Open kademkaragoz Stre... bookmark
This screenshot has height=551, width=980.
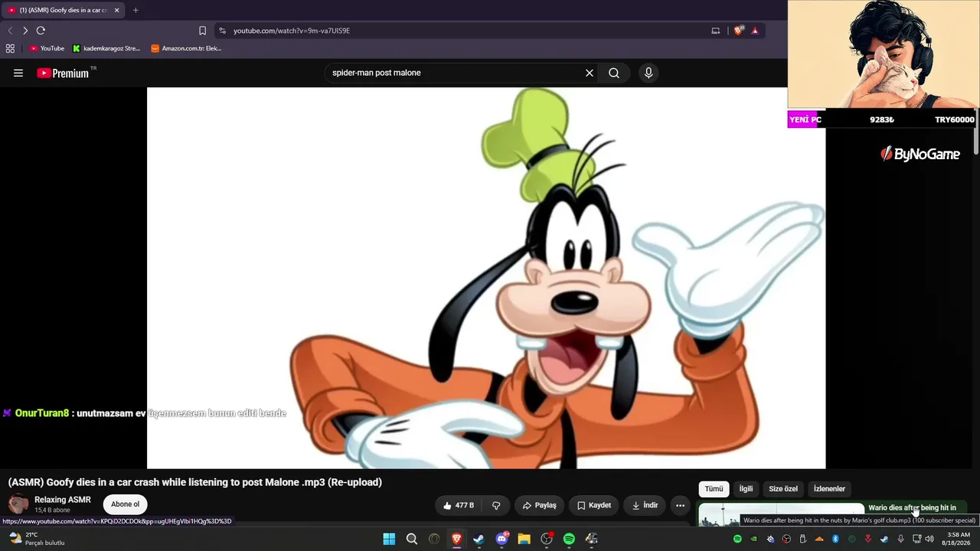tap(106, 48)
